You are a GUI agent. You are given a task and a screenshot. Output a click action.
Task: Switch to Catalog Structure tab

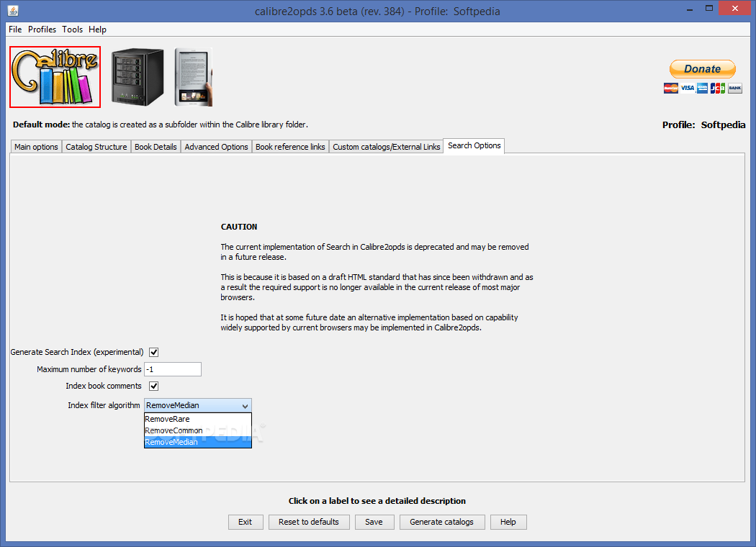click(96, 147)
